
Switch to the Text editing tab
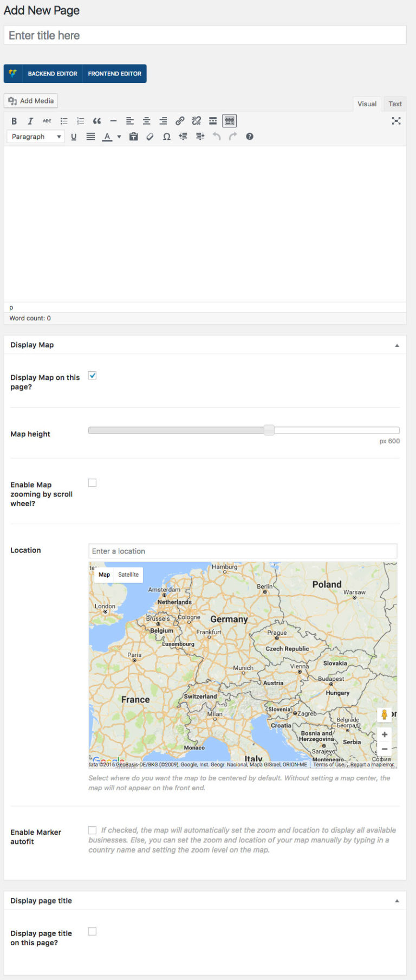[395, 104]
